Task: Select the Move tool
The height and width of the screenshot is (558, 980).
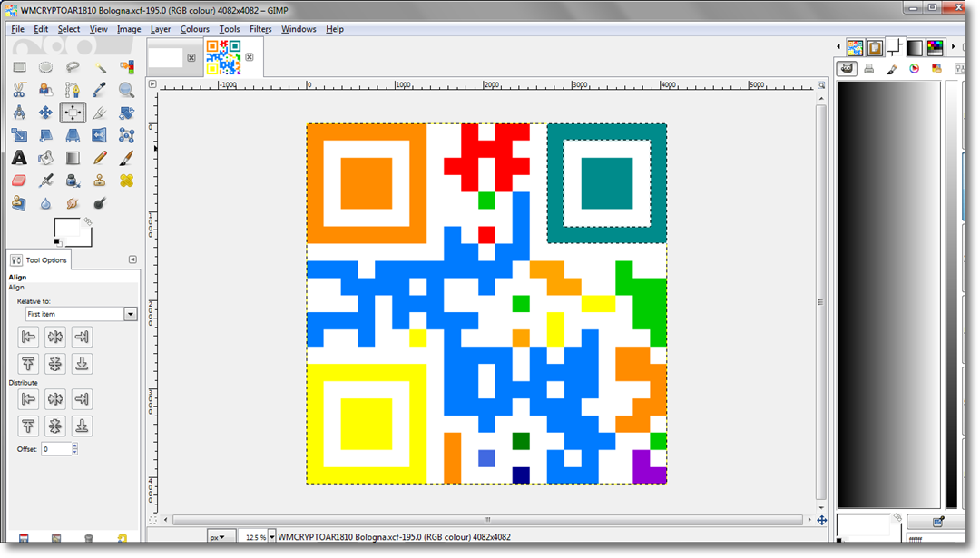Action: click(x=45, y=113)
